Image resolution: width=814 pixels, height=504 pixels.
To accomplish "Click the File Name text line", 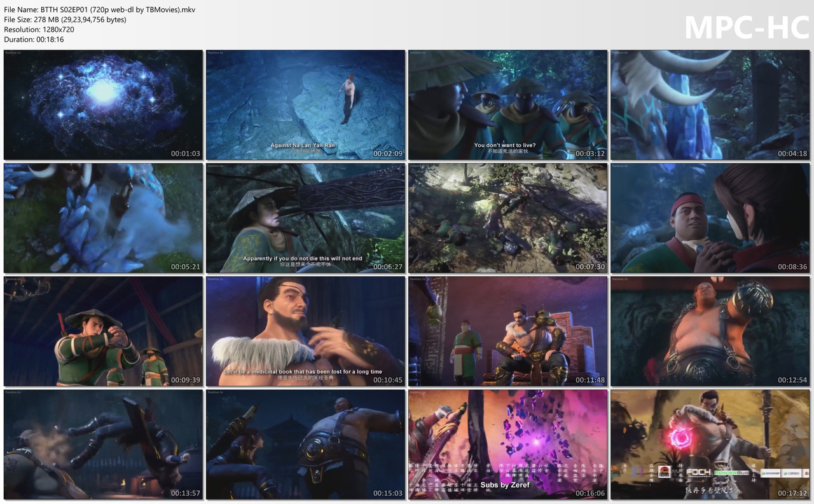I will [100, 10].
